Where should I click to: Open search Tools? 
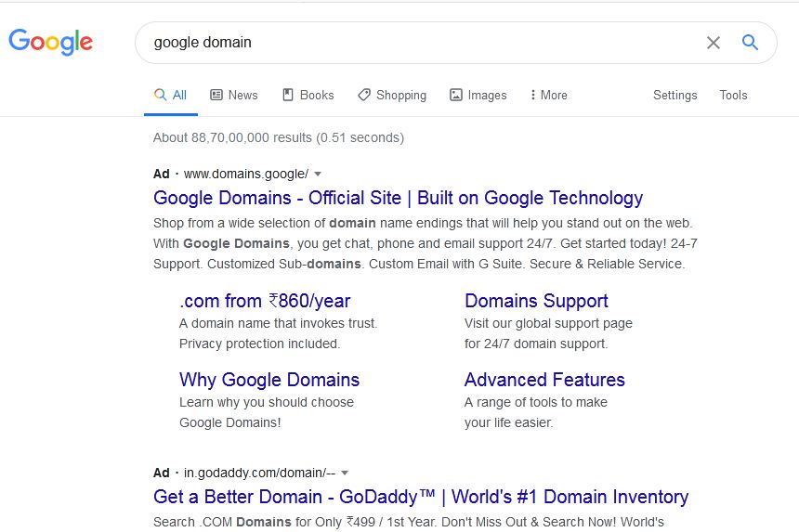[733, 96]
